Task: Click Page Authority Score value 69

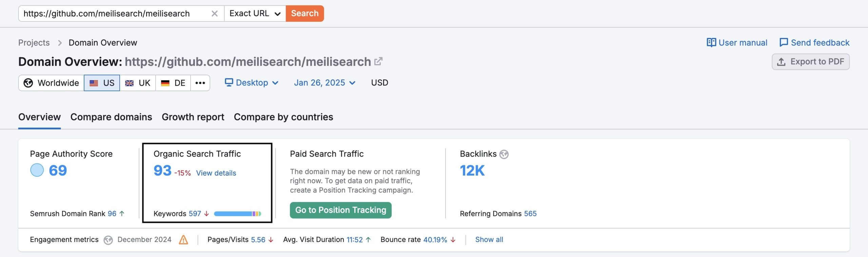Action: point(58,170)
